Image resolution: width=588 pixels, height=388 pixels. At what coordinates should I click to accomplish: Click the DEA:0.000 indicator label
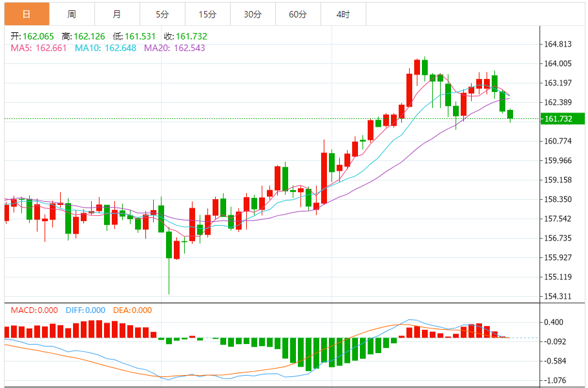(x=132, y=310)
